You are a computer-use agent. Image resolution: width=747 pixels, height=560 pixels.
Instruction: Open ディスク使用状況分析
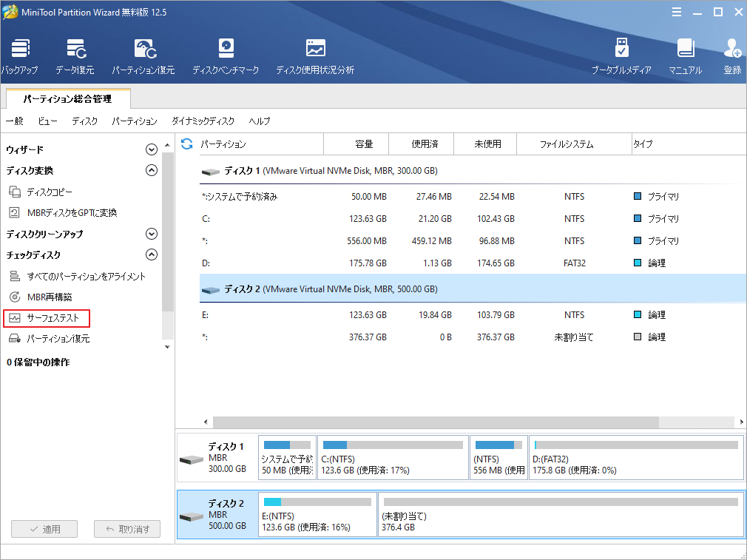click(x=315, y=57)
